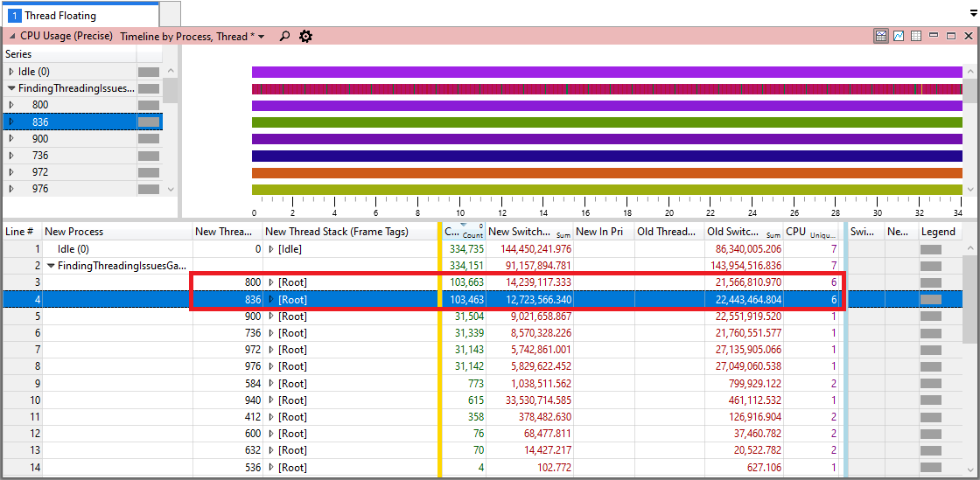Image resolution: width=980 pixels, height=480 pixels.
Task: Sort by CPU Unique column header
Action: (x=811, y=232)
